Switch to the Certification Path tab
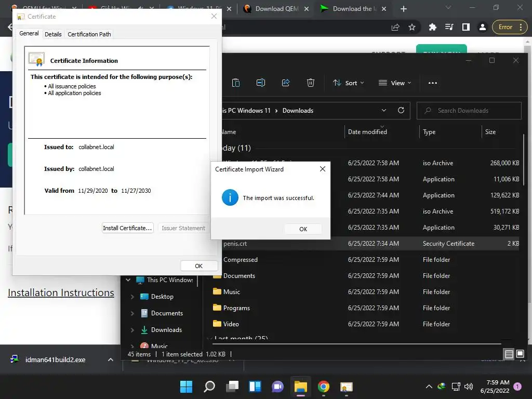The height and width of the screenshot is (399, 532). pyautogui.click(x=89, y=34)
